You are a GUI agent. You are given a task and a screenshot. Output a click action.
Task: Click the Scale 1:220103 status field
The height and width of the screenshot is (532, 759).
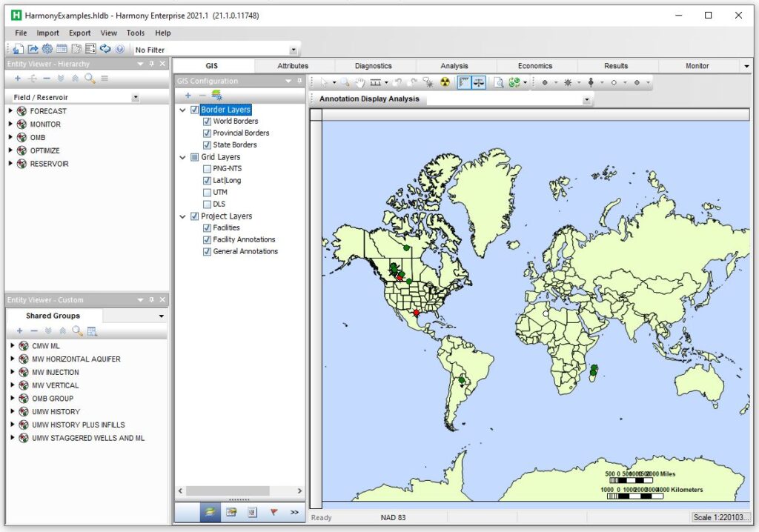click(x=721, y=517)
